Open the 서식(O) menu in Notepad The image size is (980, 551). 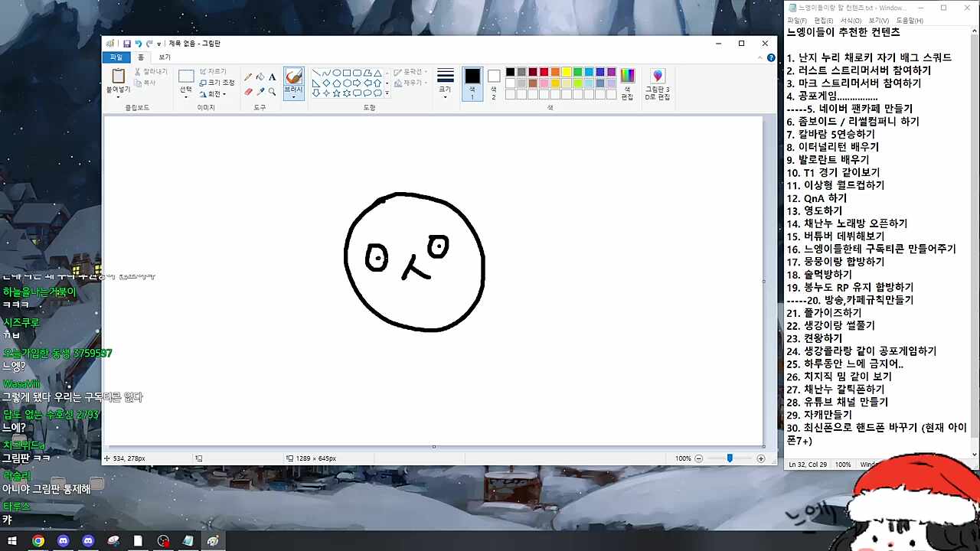(851, 21)
